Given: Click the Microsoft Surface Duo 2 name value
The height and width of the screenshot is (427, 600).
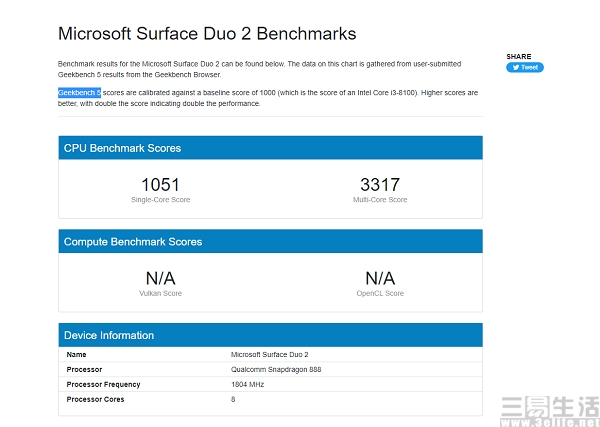Looking at the screenshot, I should click(x=269, y=355).
